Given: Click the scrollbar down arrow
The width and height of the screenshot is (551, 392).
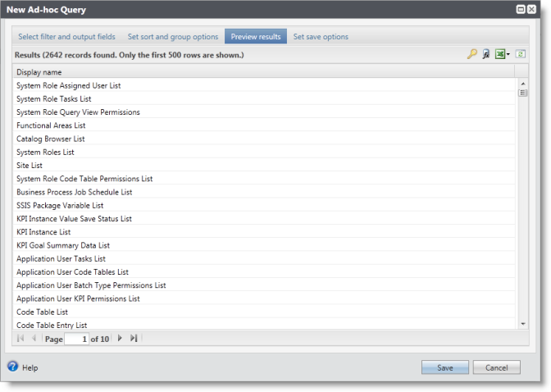Looking at the screenshot, I should coord(523,324).
